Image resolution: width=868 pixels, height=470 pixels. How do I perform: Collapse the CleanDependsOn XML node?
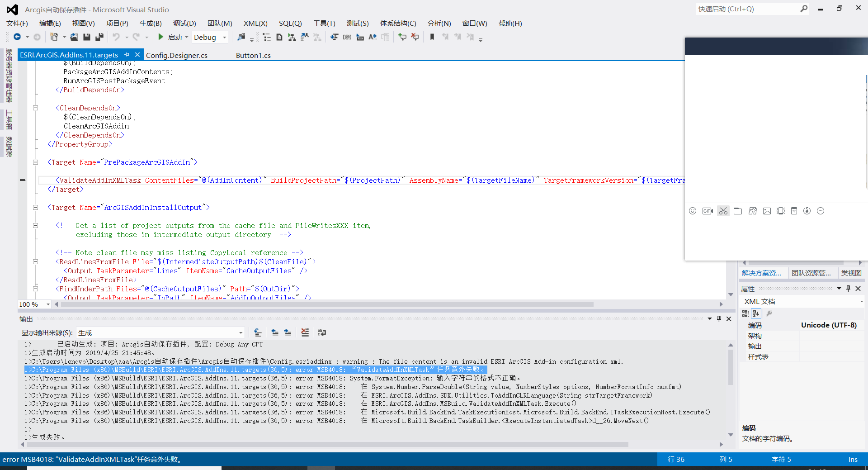pos(35,108)
